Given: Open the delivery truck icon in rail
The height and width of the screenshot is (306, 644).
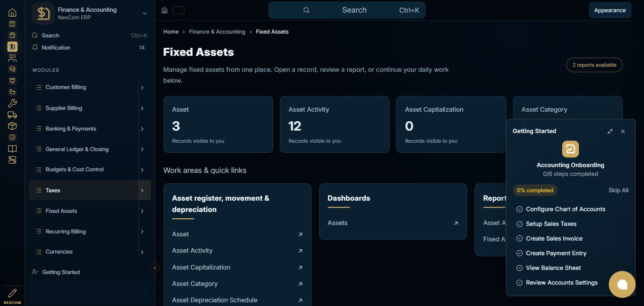Looking at the screenshot, I should 13,115.
